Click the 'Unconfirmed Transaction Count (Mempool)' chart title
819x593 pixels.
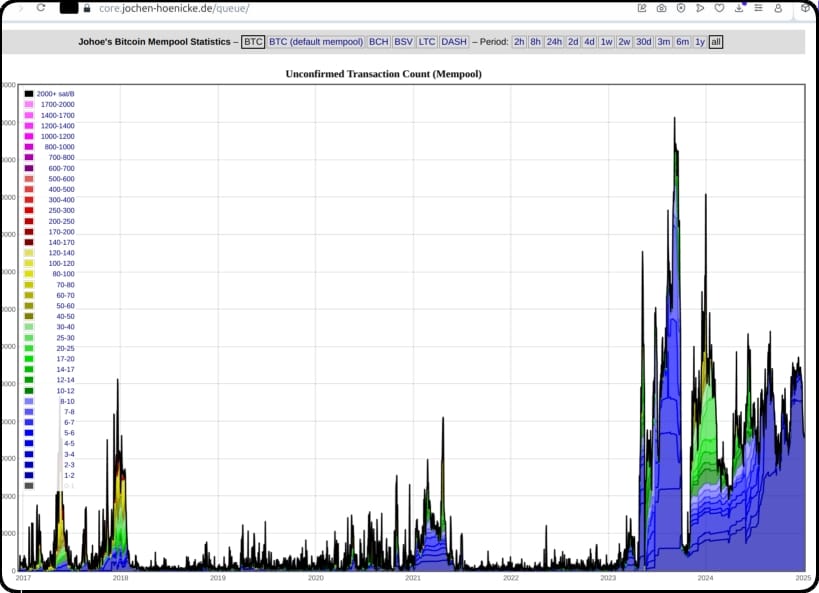tap(383, 74)
